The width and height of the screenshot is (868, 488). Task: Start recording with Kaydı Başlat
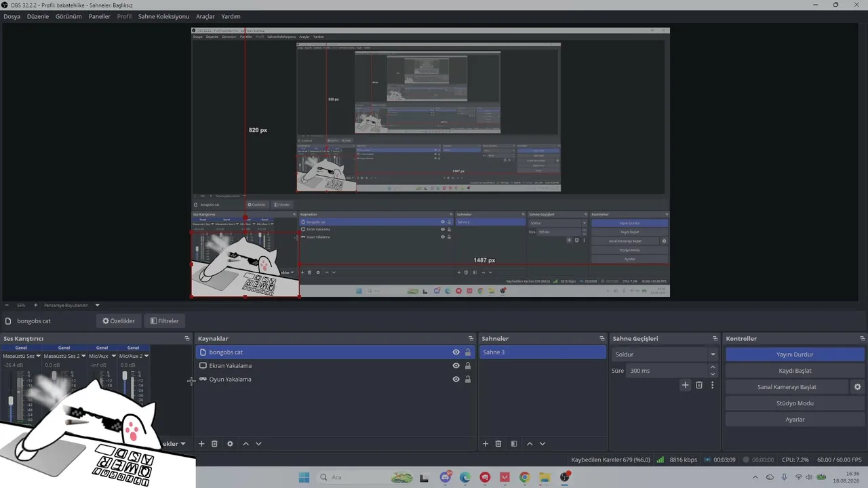(795, 371)
